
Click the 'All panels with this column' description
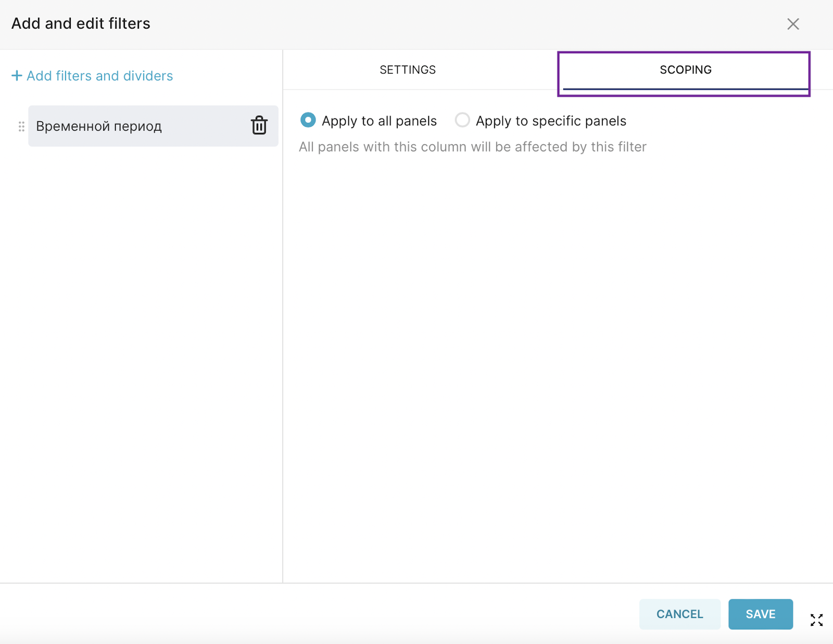[472, 147]
